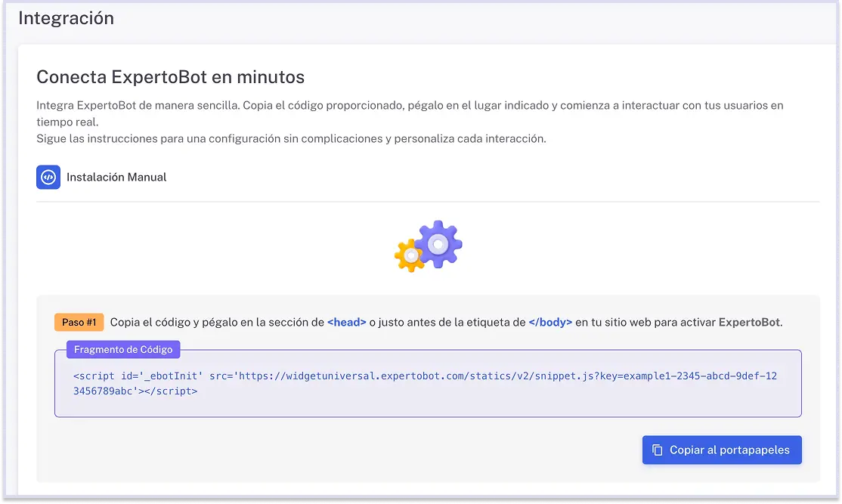Click the gears graphic above Paso #1
The image size is (842, 504).
427,246
